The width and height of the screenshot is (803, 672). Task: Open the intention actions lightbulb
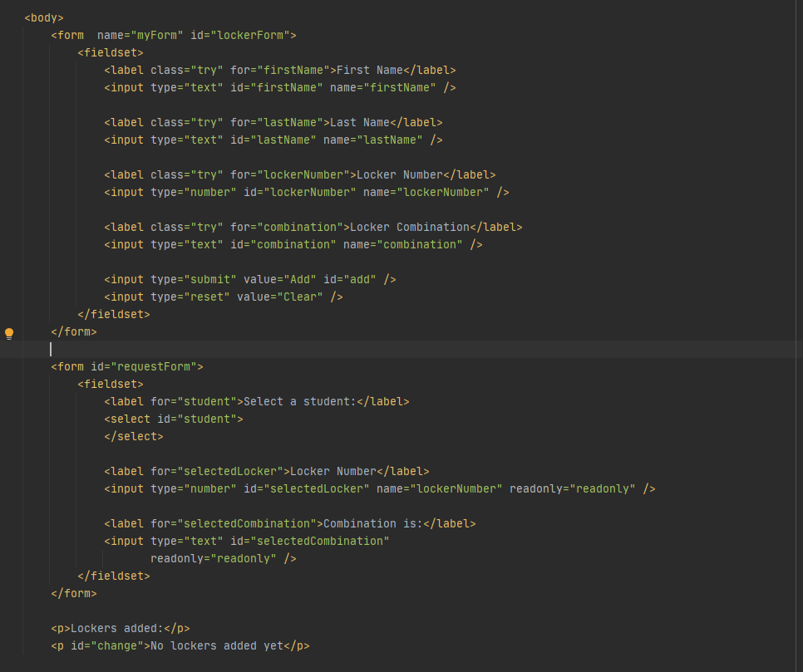point(9,333)
